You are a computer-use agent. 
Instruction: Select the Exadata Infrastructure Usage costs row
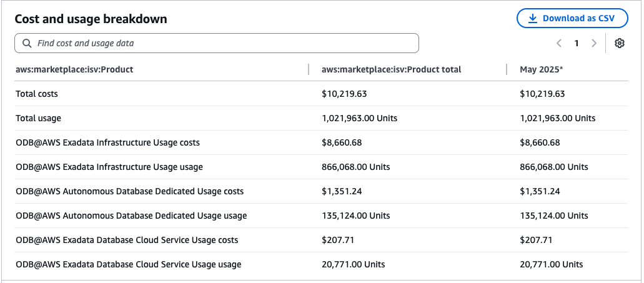tap(107, 142)
